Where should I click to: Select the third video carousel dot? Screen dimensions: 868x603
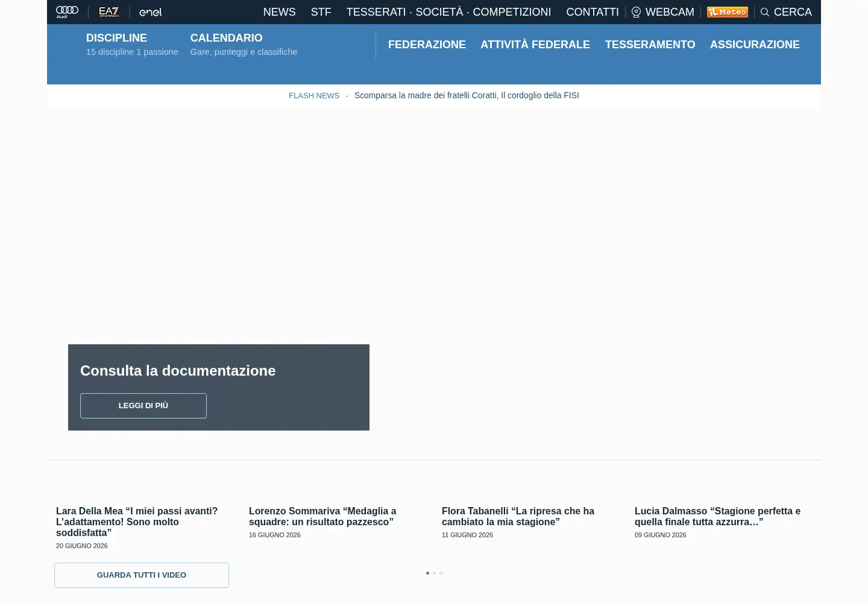[x=441, y=573]
